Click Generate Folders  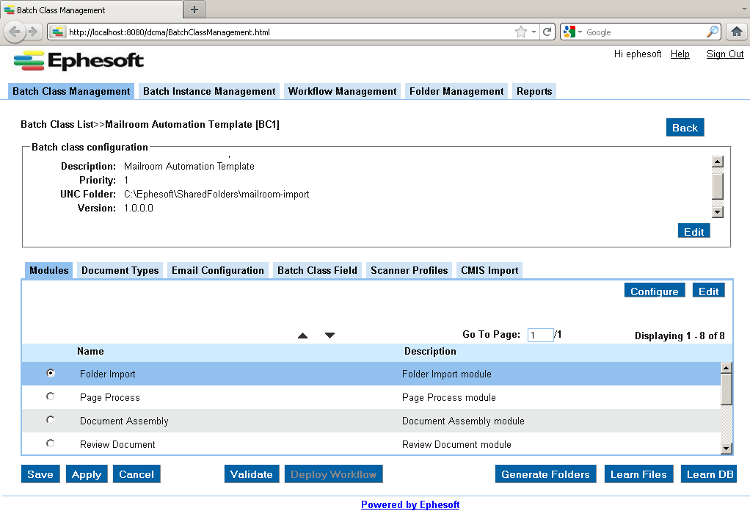545,474
